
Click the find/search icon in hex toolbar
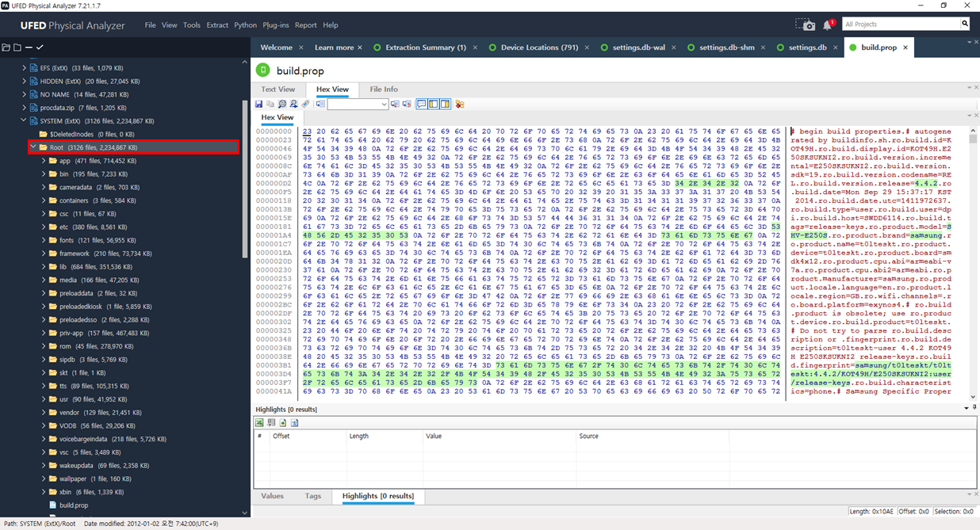pos(282,104)
